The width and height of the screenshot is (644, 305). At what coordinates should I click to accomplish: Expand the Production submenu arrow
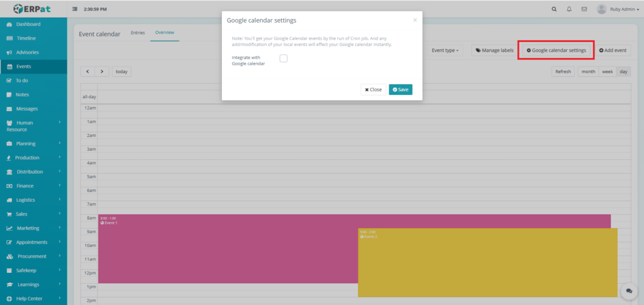(x=60, y=157)
